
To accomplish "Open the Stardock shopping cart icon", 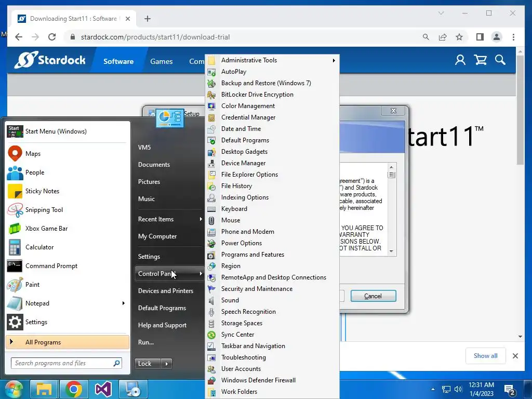I will 481,60.
